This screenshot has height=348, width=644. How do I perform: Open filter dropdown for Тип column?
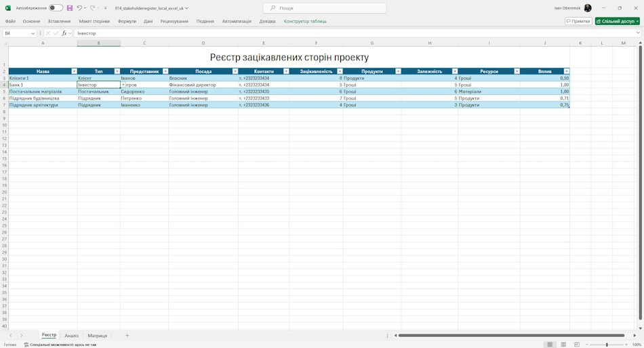tap(117, 71)
